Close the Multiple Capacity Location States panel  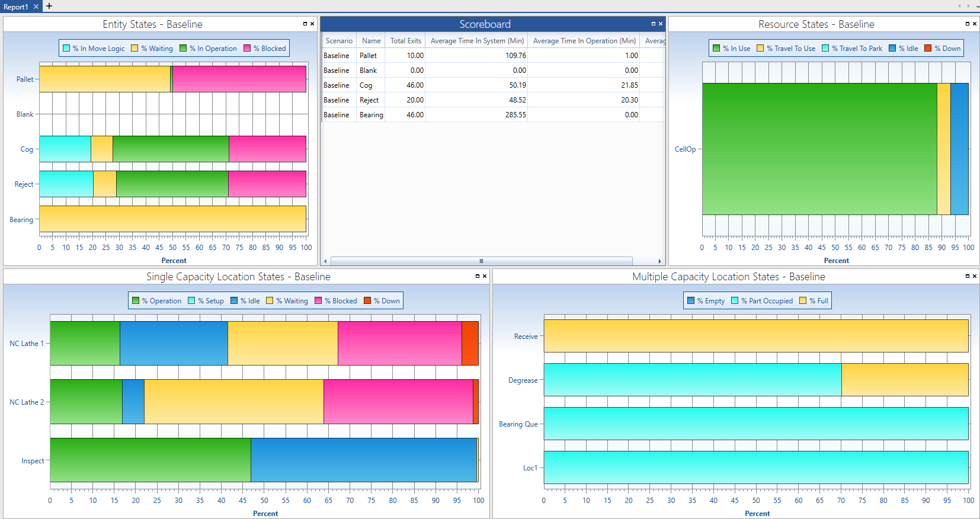click(x=975, y=276)
